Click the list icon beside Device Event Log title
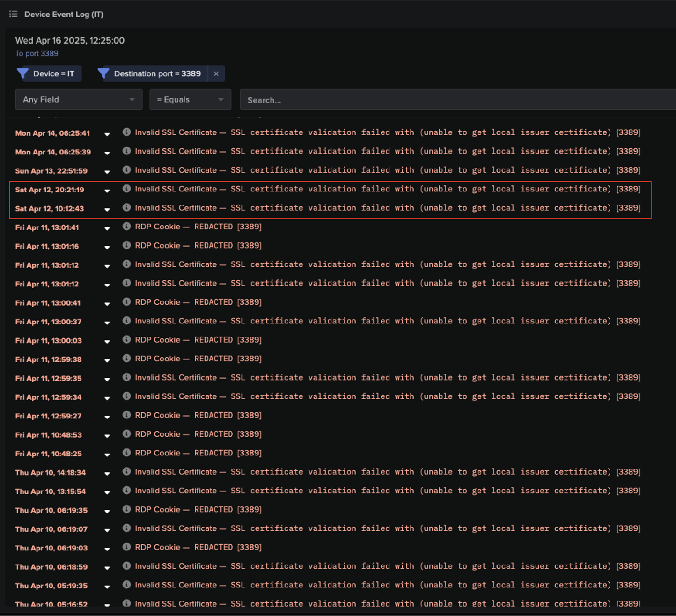 [x=13, y=14]
